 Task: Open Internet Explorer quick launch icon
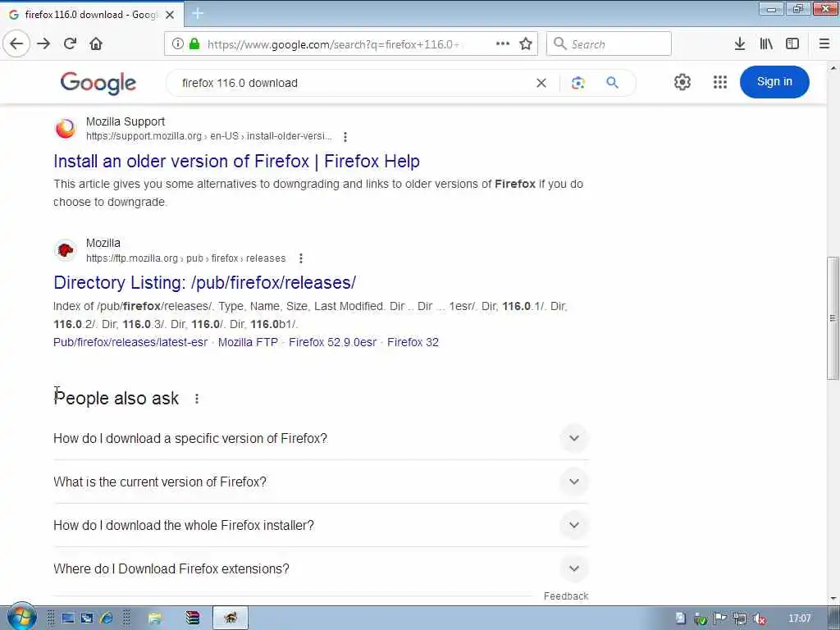(106, 619)
